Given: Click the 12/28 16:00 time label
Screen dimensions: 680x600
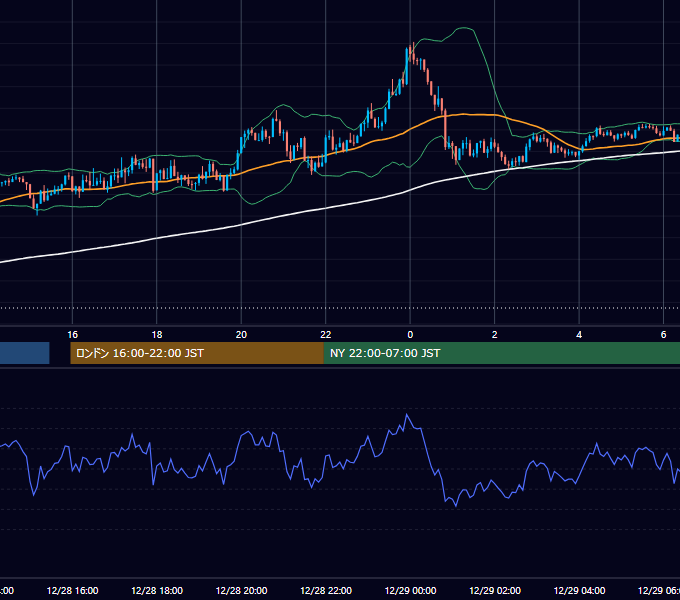Looking at the screenshot, I should (72, 590).
